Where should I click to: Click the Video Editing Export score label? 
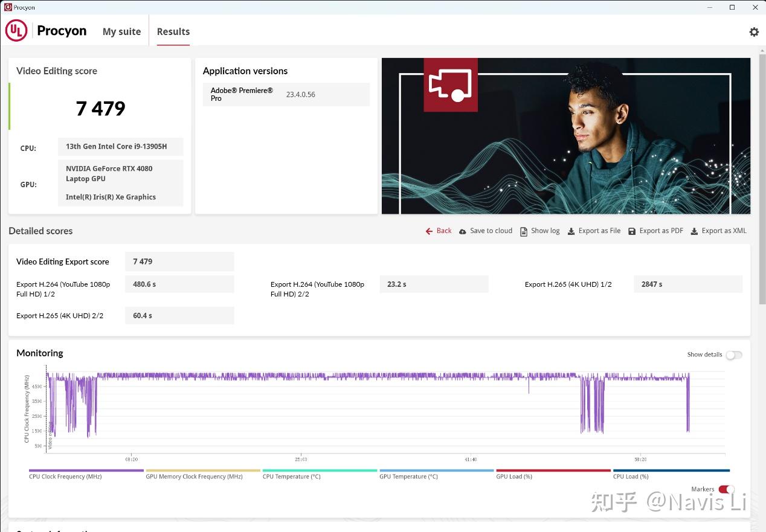[x=63, y=262]
